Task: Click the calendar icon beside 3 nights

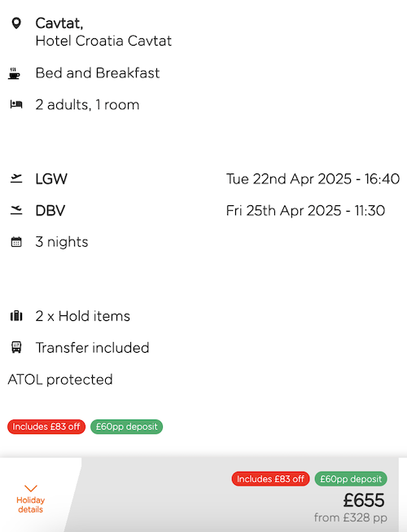Action: pos(16,242)
